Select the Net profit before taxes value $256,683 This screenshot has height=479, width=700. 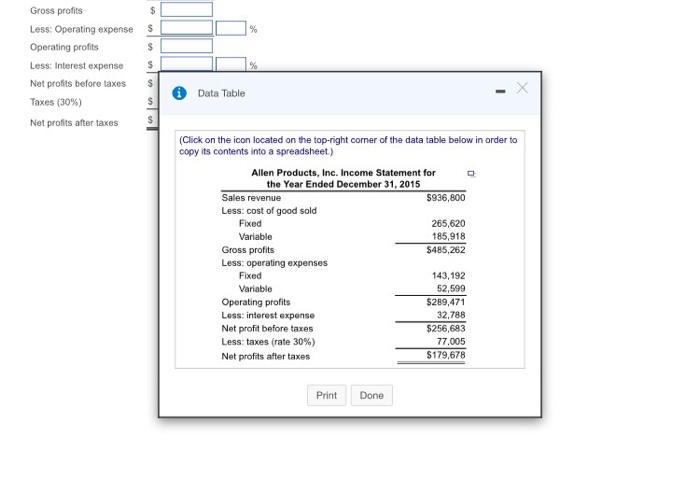click(446, 329)
